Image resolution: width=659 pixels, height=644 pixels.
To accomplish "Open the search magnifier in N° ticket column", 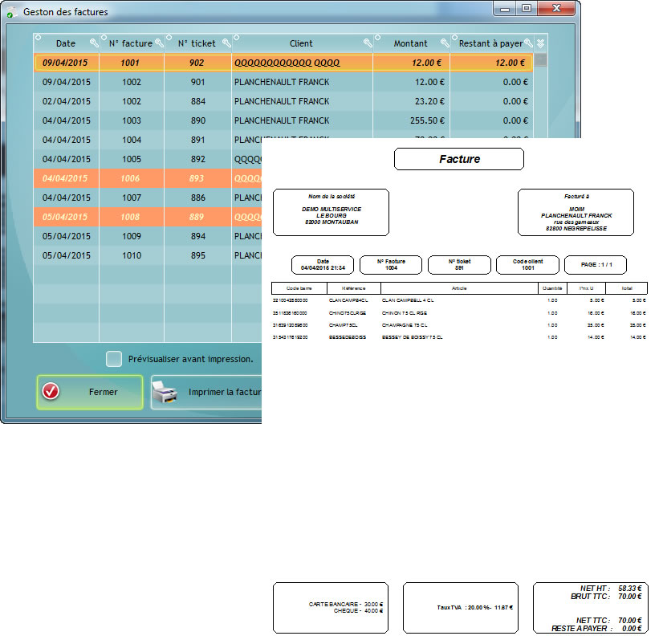I will [x=226, y=43].
